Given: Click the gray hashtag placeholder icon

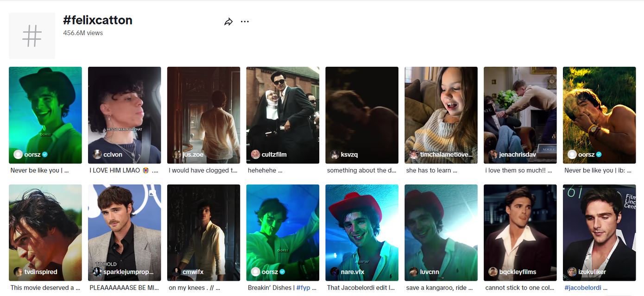Looking at the screenshot, I should coord(32,36).
